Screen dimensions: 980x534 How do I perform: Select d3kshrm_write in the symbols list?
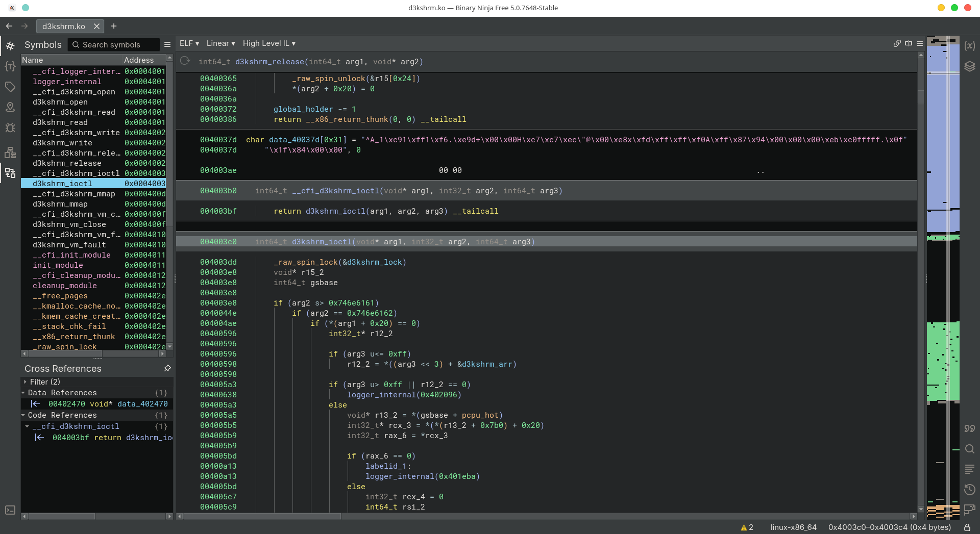(x=93, y=143)
